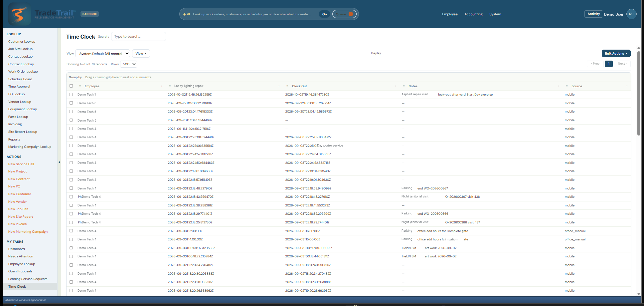Expand the Bulk Actions dropdown
Screen dimensions: 644x306
tap(616, 54)
